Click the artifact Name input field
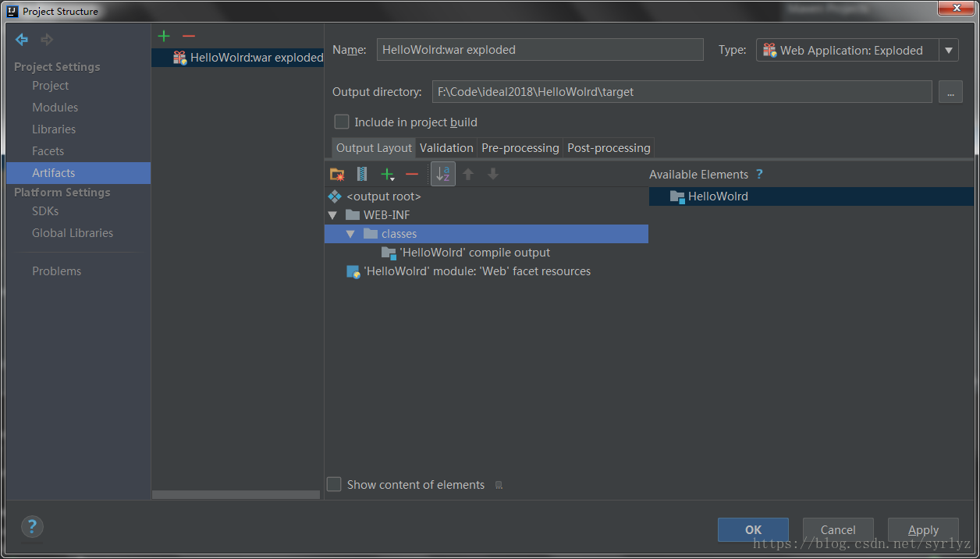 point(540,50)
